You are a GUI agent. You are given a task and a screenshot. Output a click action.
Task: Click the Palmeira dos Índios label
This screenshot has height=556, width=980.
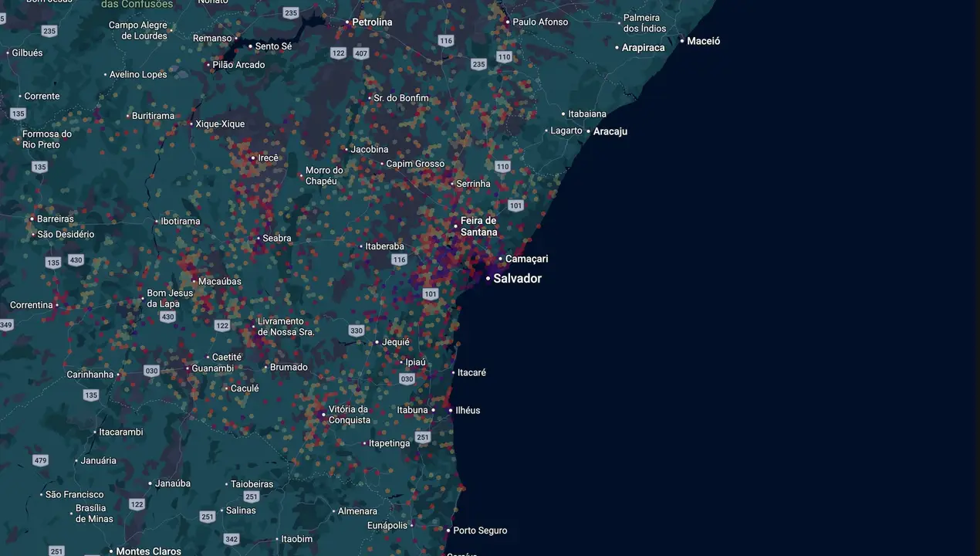coord(644,23)
